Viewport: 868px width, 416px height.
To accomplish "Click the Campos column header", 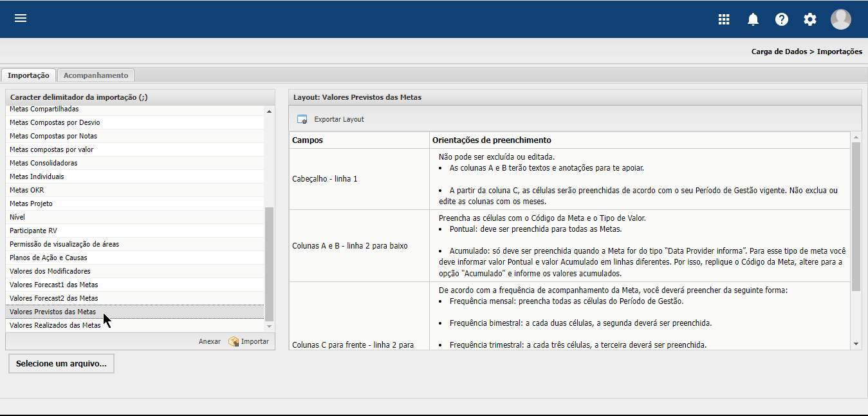I will point(308,140).
